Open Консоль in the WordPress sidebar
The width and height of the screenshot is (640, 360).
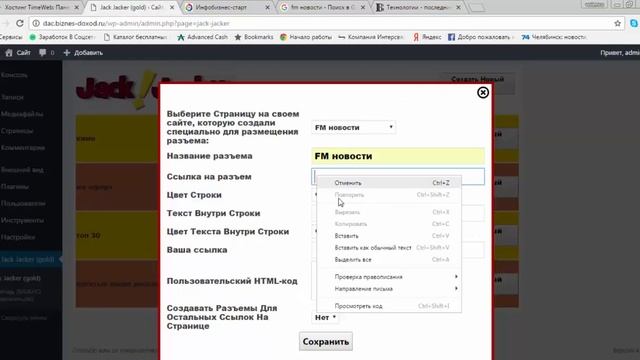tap(15, 75)
